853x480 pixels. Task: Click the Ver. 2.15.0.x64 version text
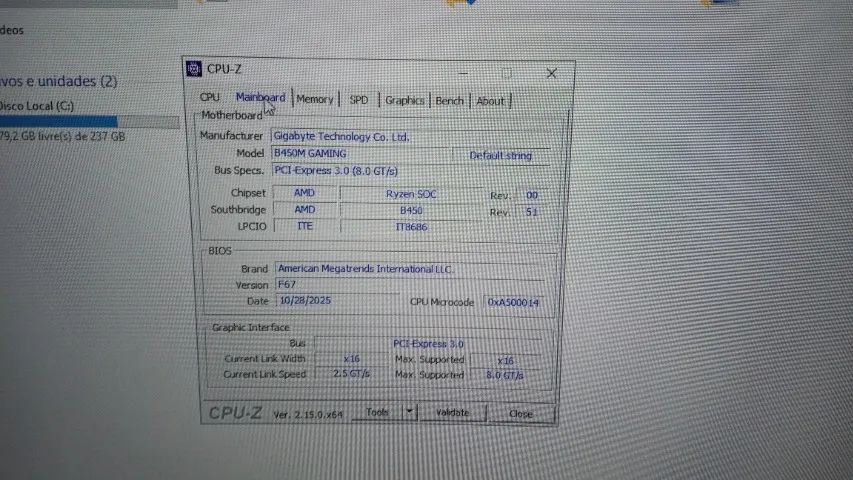coord(308,414)
